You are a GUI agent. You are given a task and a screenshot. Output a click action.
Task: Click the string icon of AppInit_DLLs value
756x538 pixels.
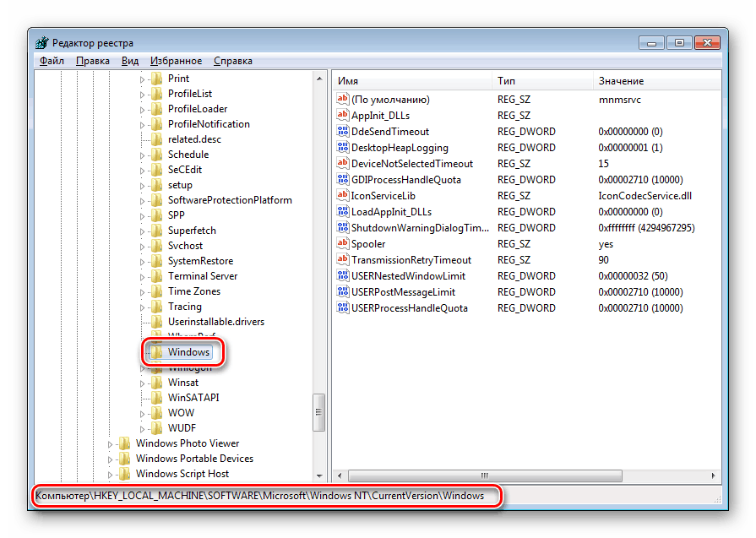click(342, 115)
